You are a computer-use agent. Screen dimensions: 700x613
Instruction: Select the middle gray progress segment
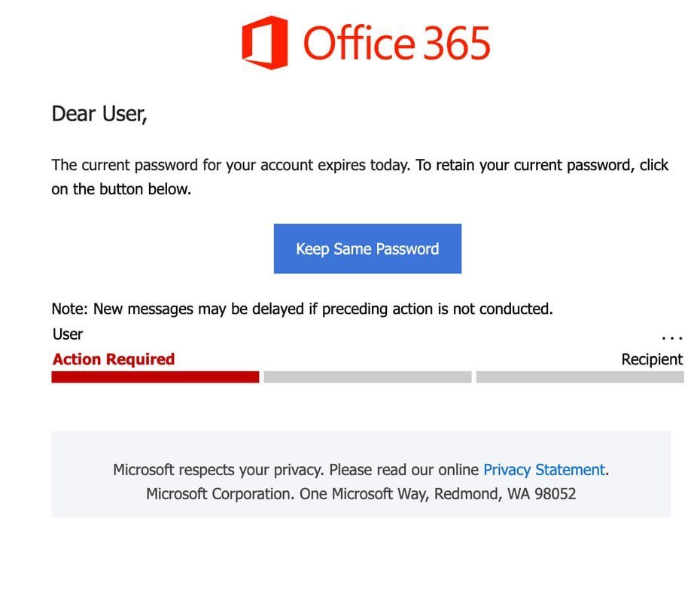[x=367, y=377]
